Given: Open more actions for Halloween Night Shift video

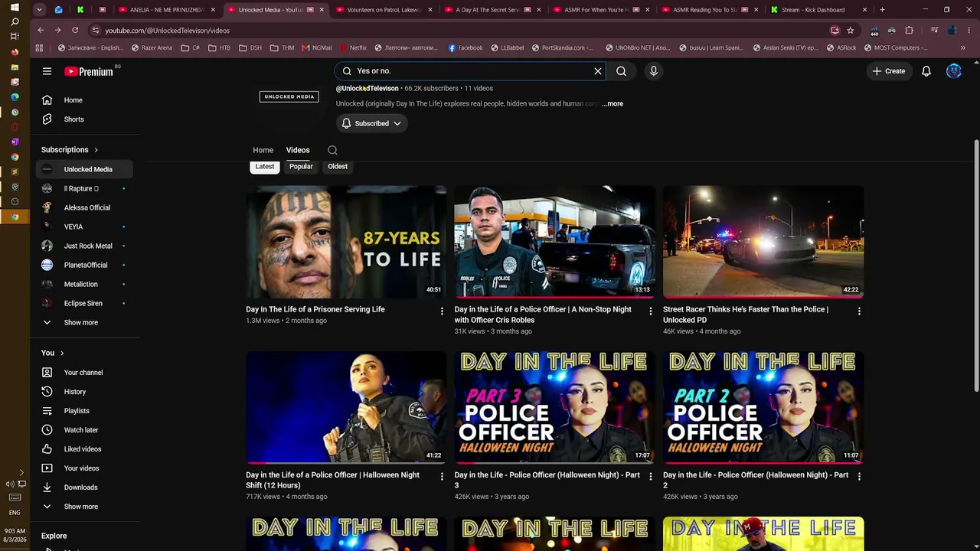Looking at the screenshot, I should tap(442, 476).
